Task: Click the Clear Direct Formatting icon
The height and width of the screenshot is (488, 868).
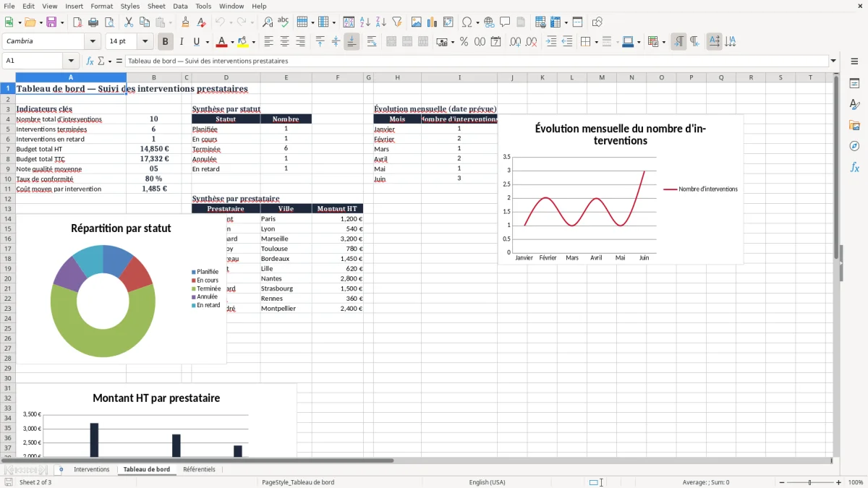Action: 201,22
